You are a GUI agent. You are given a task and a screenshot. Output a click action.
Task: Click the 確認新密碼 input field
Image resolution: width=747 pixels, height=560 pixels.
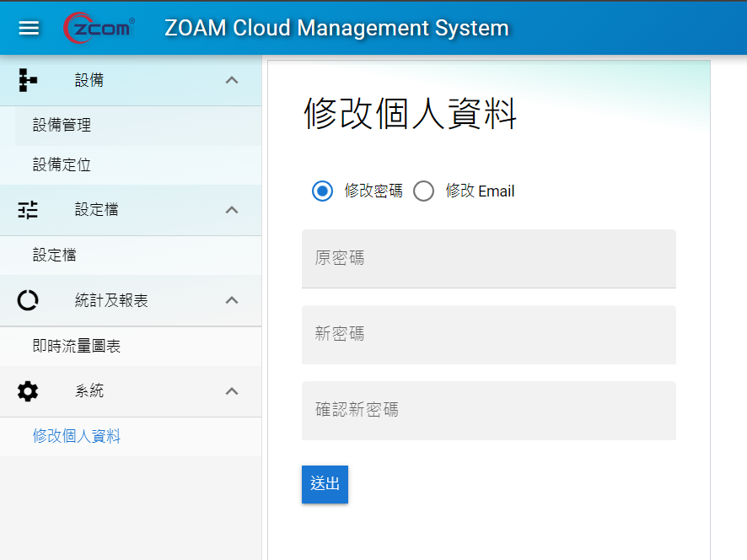click(x=488, y=411)
